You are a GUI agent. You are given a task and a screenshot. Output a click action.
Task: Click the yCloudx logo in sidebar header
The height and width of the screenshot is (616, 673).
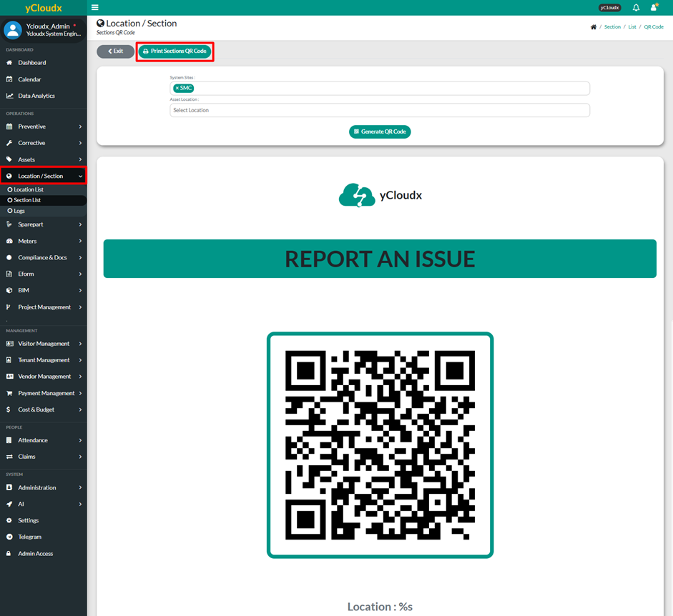(44, 8)
